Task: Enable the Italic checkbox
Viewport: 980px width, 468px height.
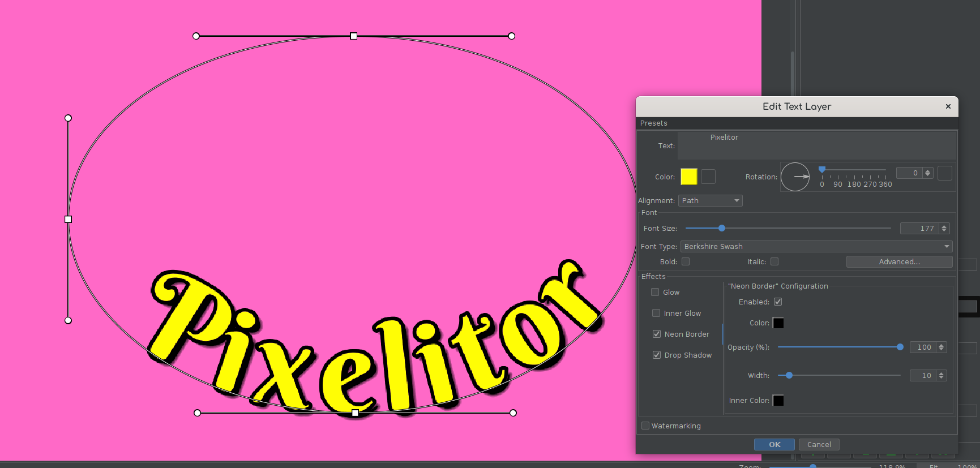Action: (774, 261)
